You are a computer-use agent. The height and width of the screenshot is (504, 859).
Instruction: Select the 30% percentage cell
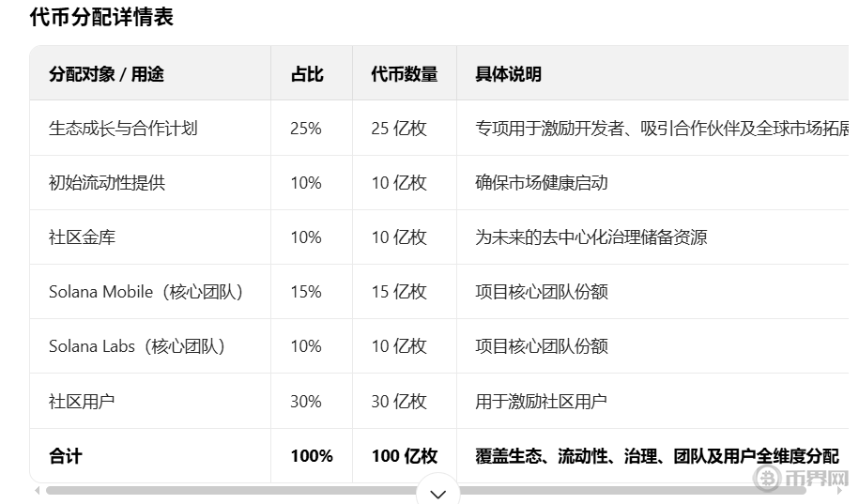click(306, 401)
